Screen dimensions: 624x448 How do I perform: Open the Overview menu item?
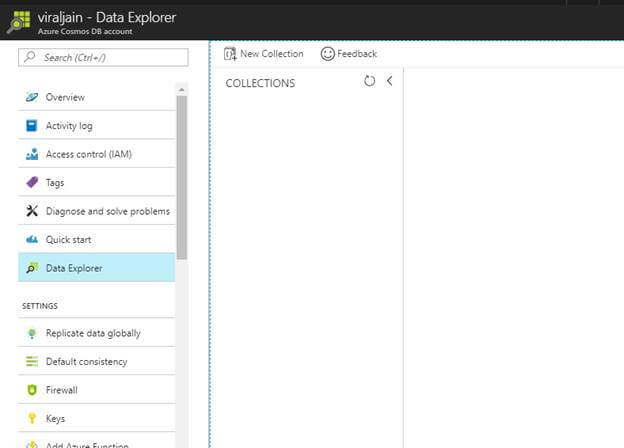[96, 97]
